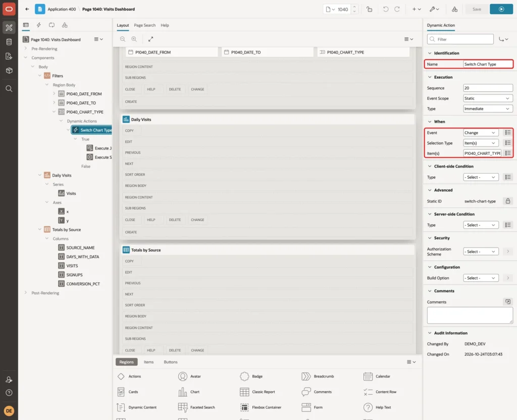The image size is (517, 420).
Task: Switch to the Dynamic Actions lightning tab
Action: point(38,25)
